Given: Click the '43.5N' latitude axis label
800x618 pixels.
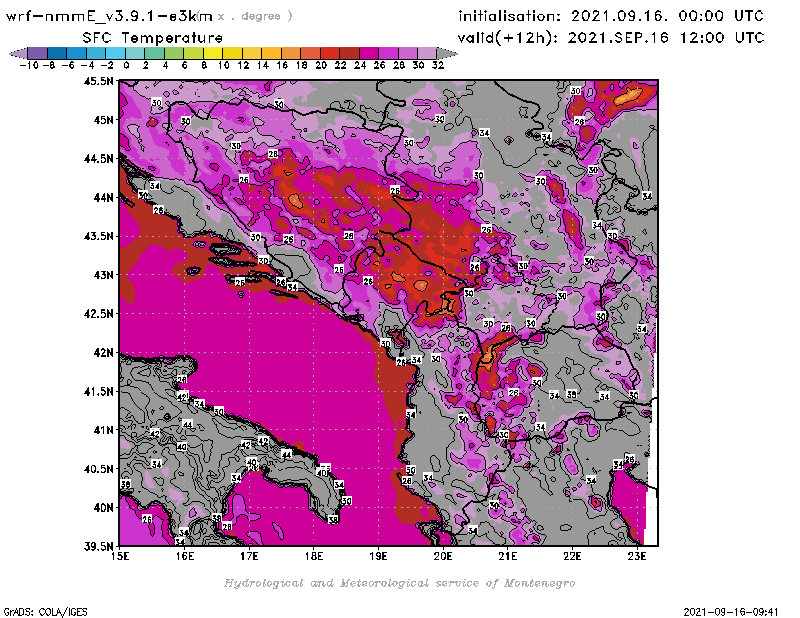Looking at the screenshot, I should (x=98, y=236).
